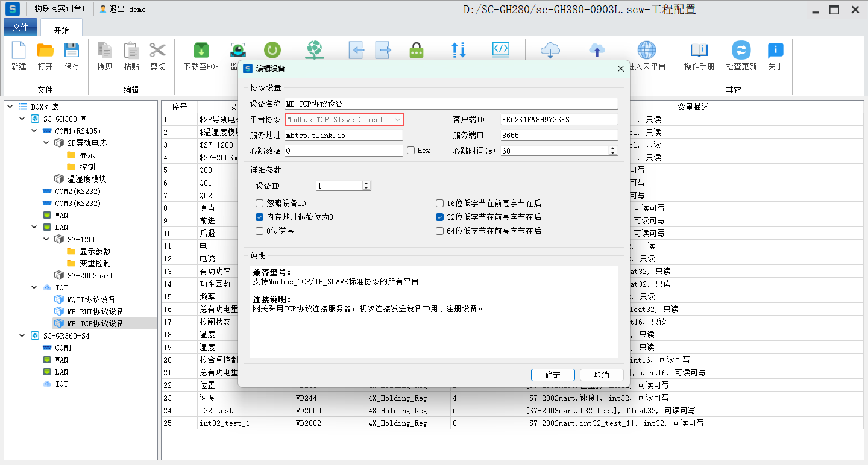This screenshot has height=465, width=868.
Task: Click the 粘贴 (Paste) clipboard icon
Action: click(131, 51)
